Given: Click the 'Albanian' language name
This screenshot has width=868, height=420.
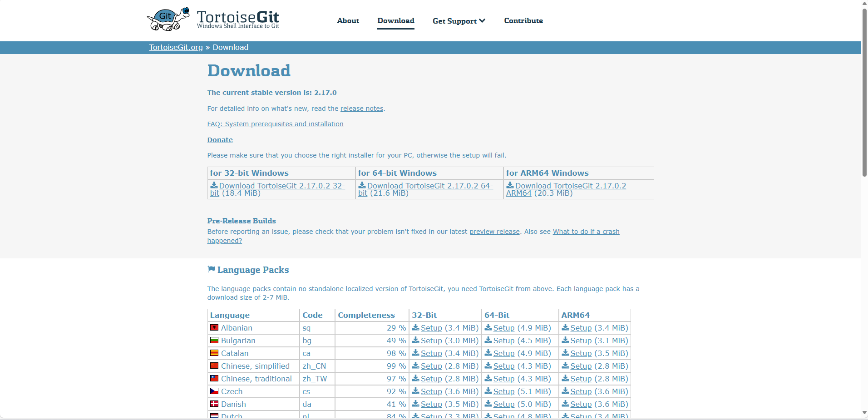Looking at the screenshot, I should click(x=237, y=328).
